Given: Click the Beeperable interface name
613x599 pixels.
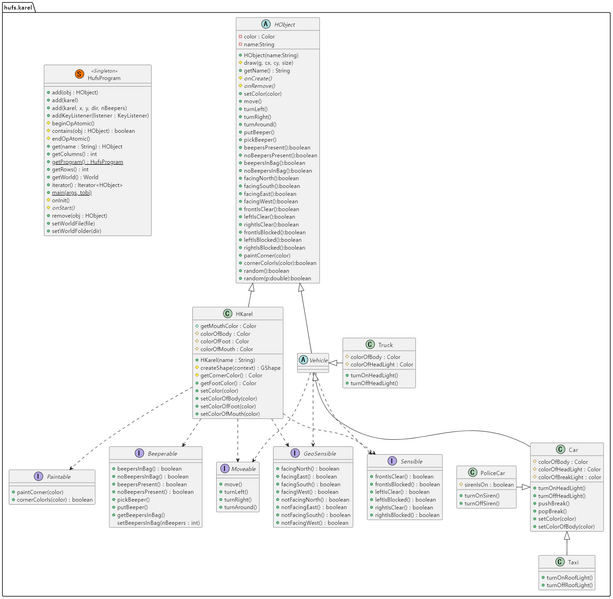Looking at the screenshot, I should point(162,454).
